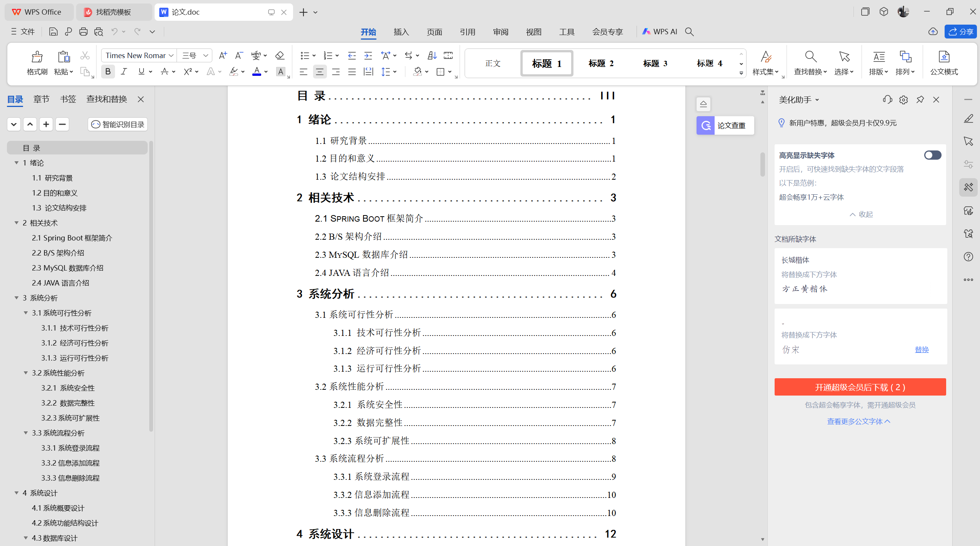Screen dimensions: 980x546
Task: Switch to 章节 tab in navigation pane
Action: coord(41,99)
